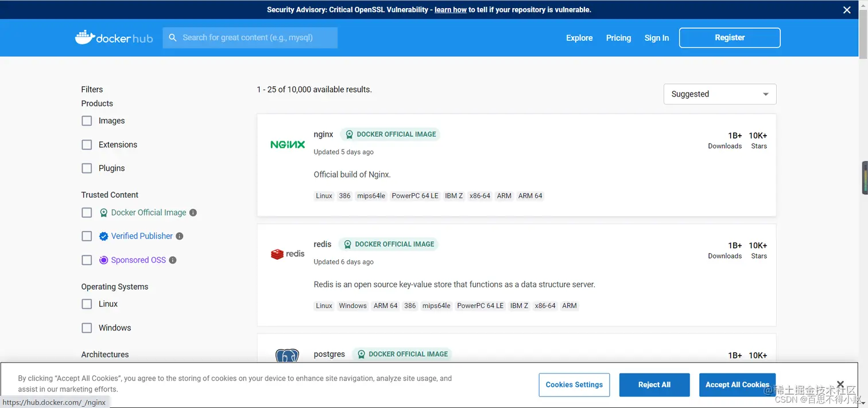Check the Extensions filter
The width and height of the screenshot is (868, 408).
click(x=87, y=145)
